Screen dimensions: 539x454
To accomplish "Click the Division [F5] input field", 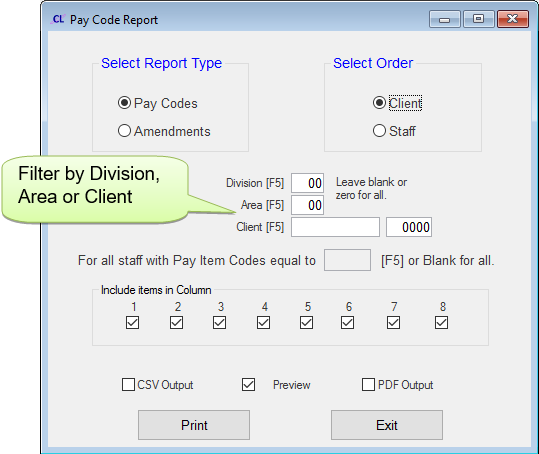I will 307,183.
